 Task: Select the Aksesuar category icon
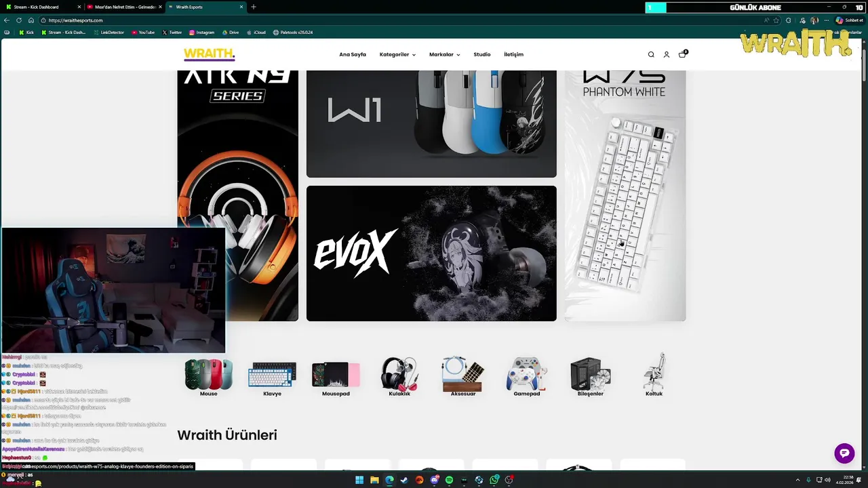(x=463, y=375)
